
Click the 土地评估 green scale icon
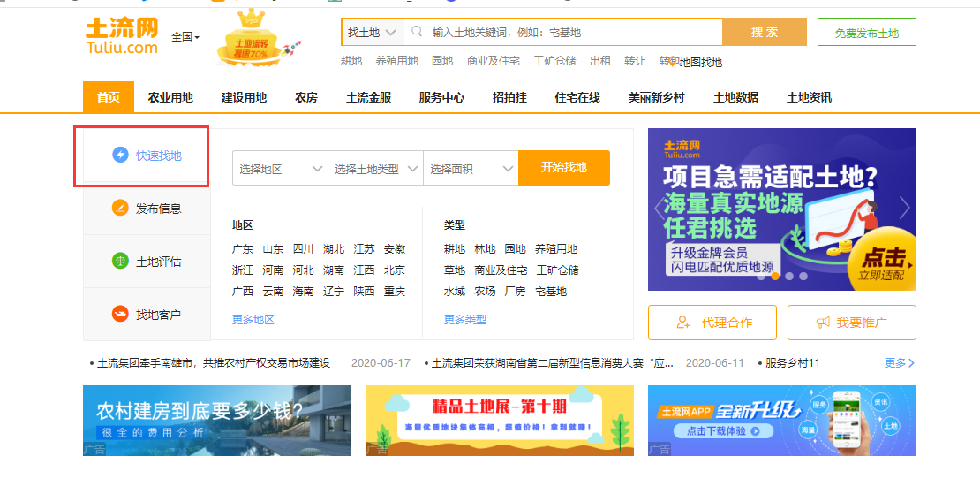click(x=120, y=262)
